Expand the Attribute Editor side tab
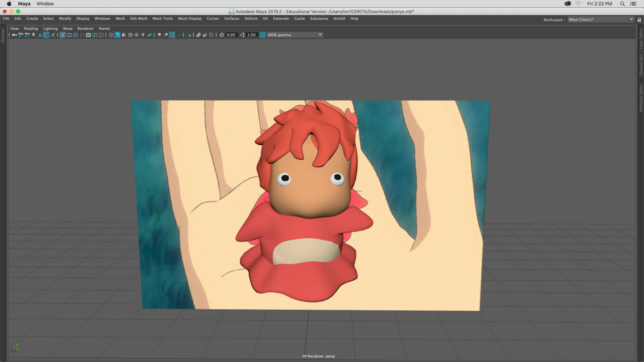Viewport: 644px width, 362px height. (641, 98)
